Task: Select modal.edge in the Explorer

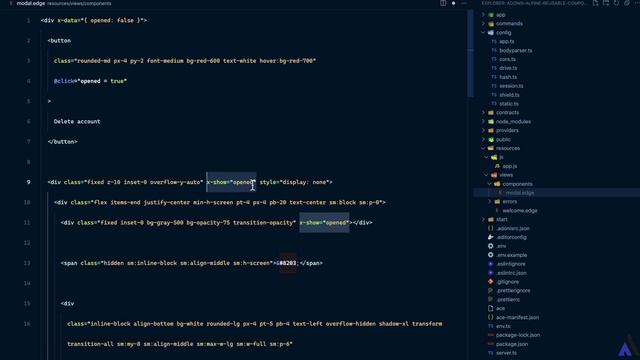Action: coord(520,193)
